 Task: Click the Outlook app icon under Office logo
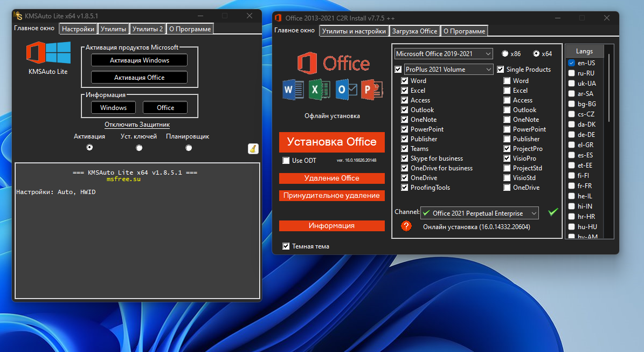346,89
